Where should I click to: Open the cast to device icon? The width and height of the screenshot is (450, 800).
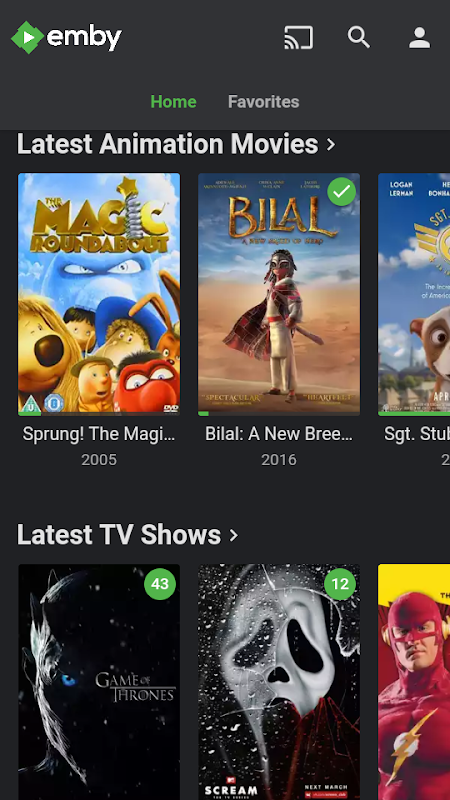pos(298,38)
